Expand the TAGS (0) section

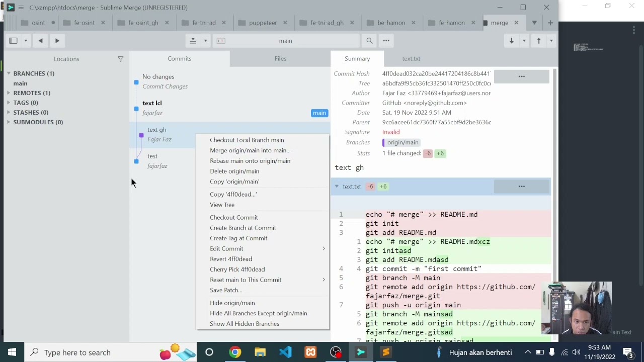9,103
